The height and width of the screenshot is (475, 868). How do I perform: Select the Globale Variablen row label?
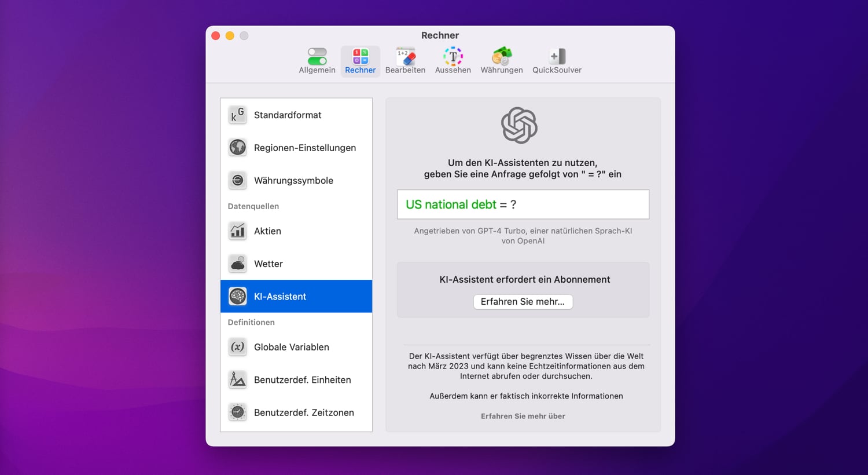(x=292, y=347)
